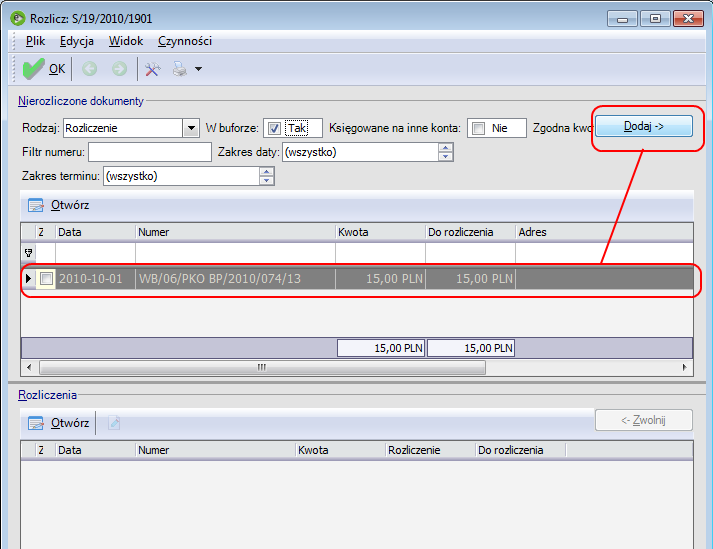Sort upper grid by Kwota column header

[380, 232]
